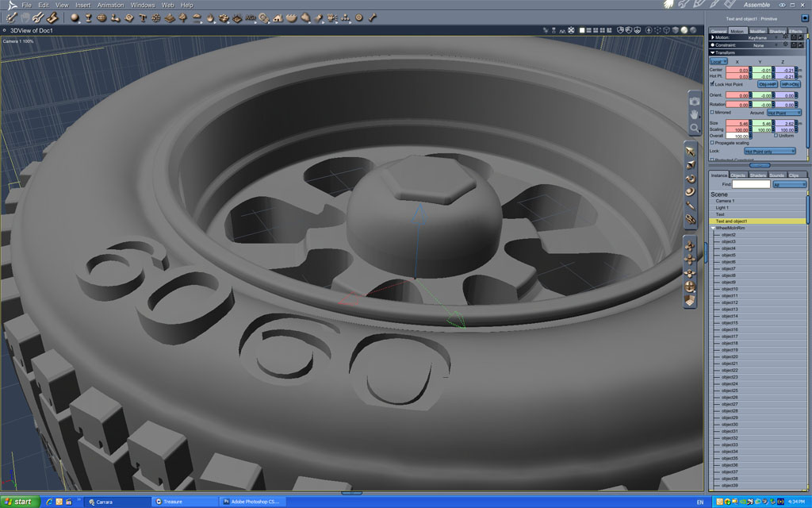This screenshot has height=508, width=812.
Task: Tick the Propagate scaling checkbox
Action: click(712, 143)
